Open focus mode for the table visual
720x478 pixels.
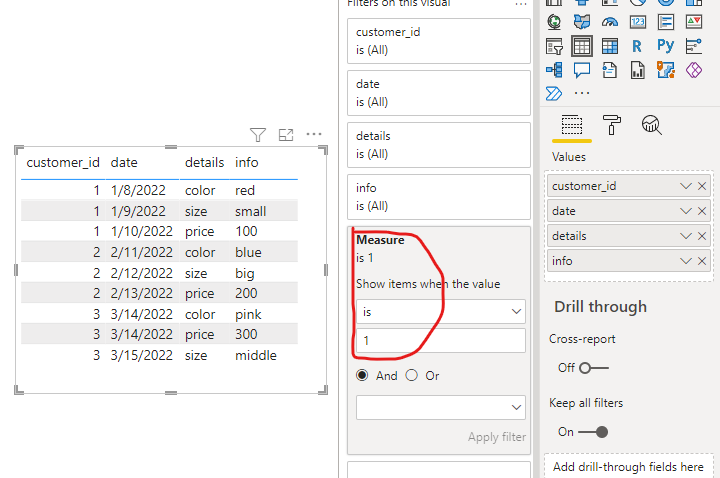coord(286,135)
